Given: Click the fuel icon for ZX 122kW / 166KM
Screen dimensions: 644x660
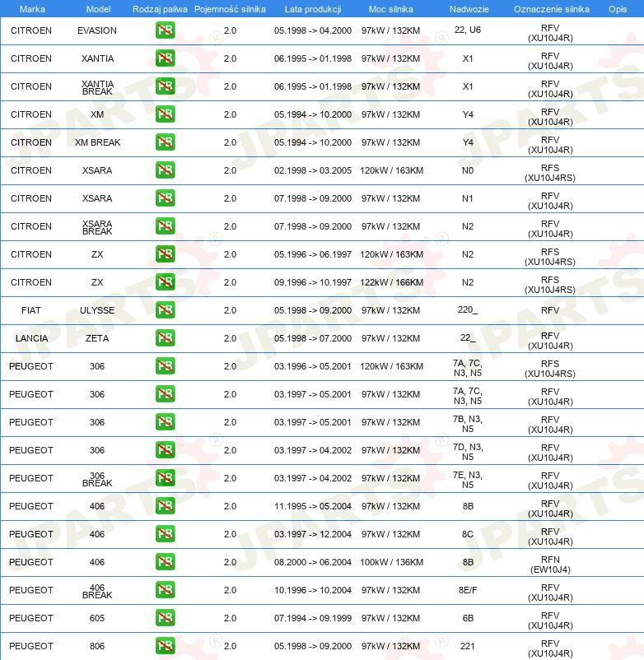Looking at the screenshot, I should point(165,282).
